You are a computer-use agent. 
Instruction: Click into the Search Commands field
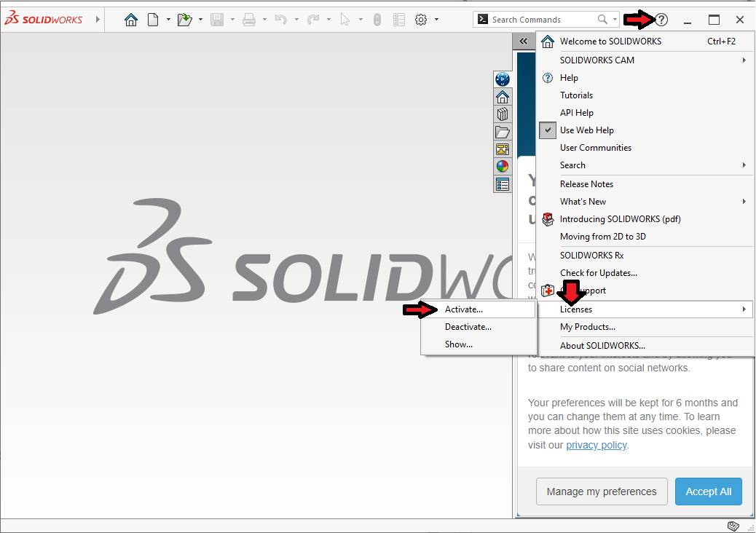point(544,19)
